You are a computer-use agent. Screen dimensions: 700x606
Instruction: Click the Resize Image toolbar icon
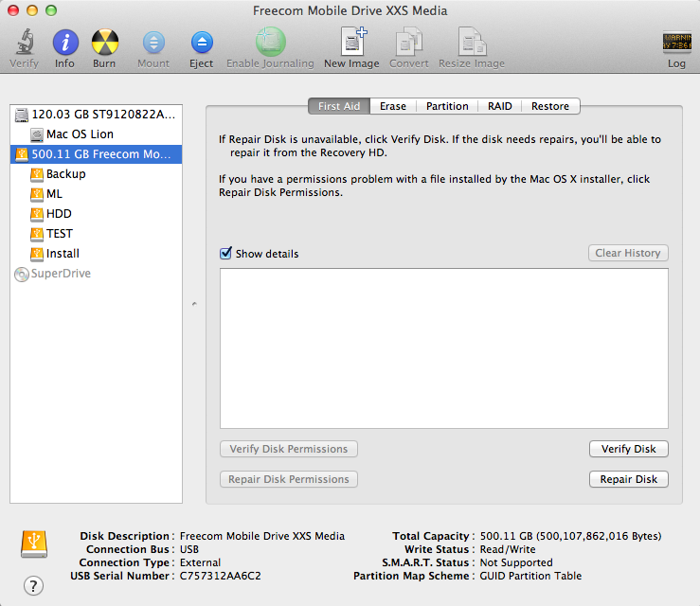point(472,42)
